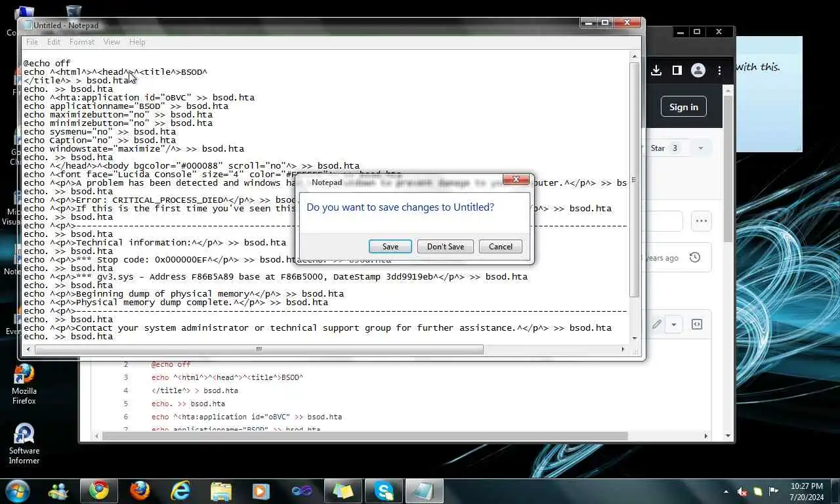Click the muted volume tray icon

click(742, 492)
